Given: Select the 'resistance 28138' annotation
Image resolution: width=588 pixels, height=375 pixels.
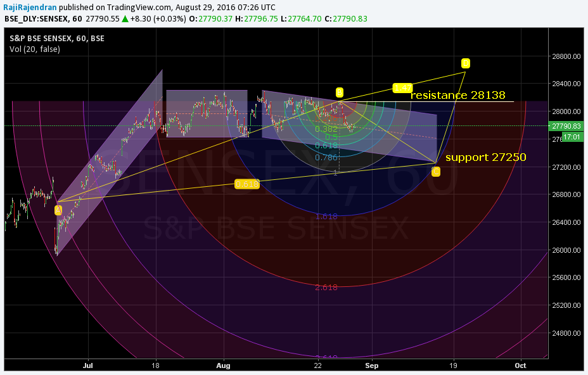Looking at the screenshot, I should pyautogui.click(x=458, y=95).
